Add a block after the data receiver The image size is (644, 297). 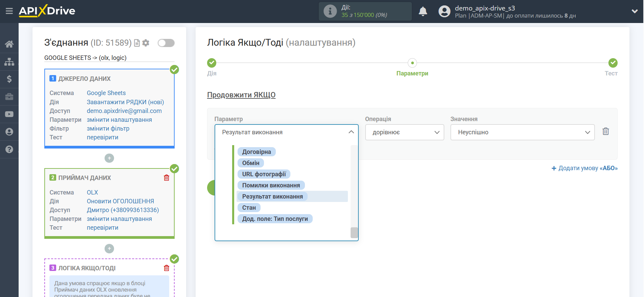tap(109, 249)
